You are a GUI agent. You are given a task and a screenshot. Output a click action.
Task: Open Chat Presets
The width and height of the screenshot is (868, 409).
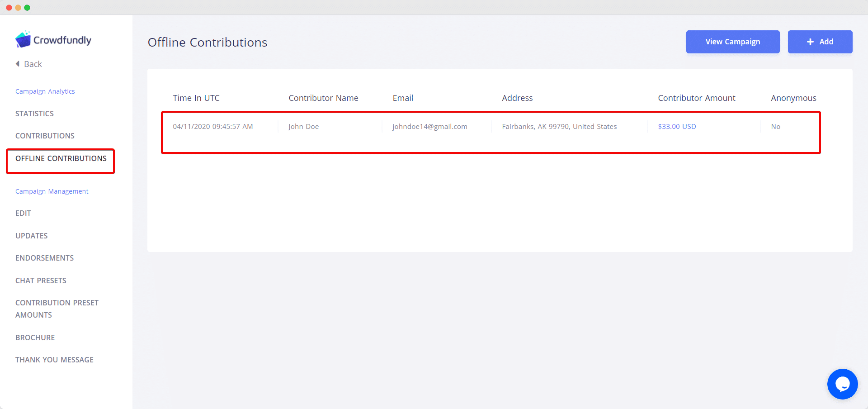click(41, 281)
